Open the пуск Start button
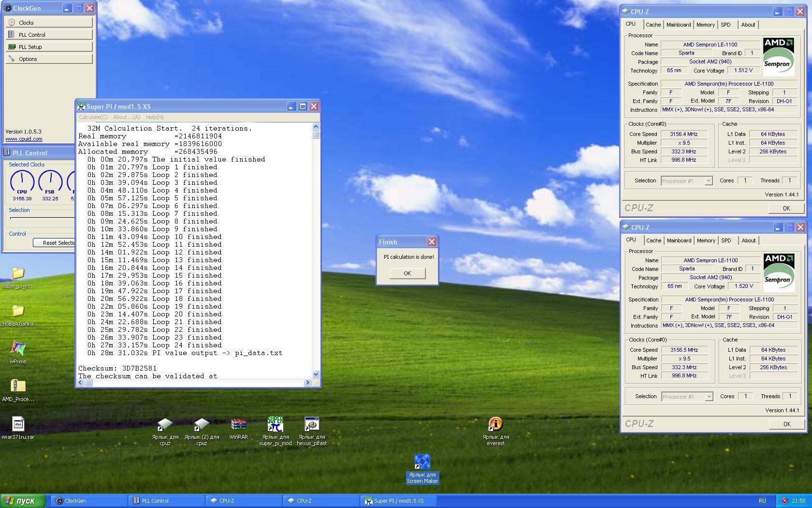The width and height of the screenshot is (812, 508). tap(23, 501)
